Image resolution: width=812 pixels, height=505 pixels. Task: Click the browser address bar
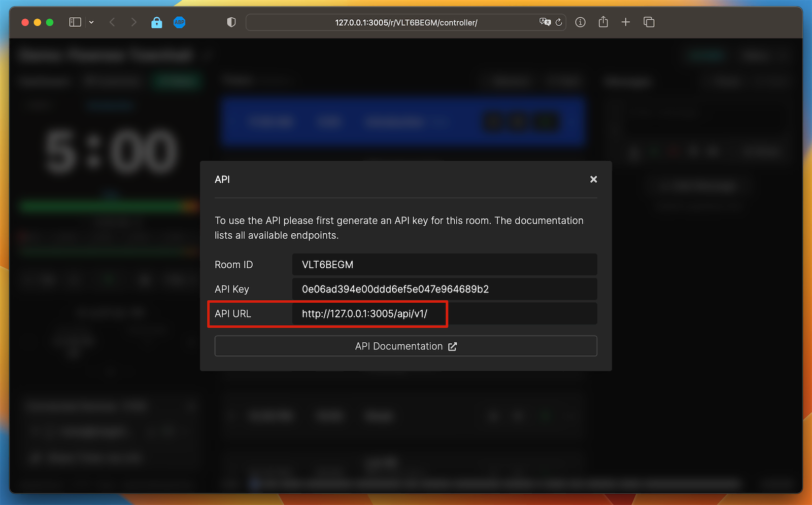tap(405, 22)
